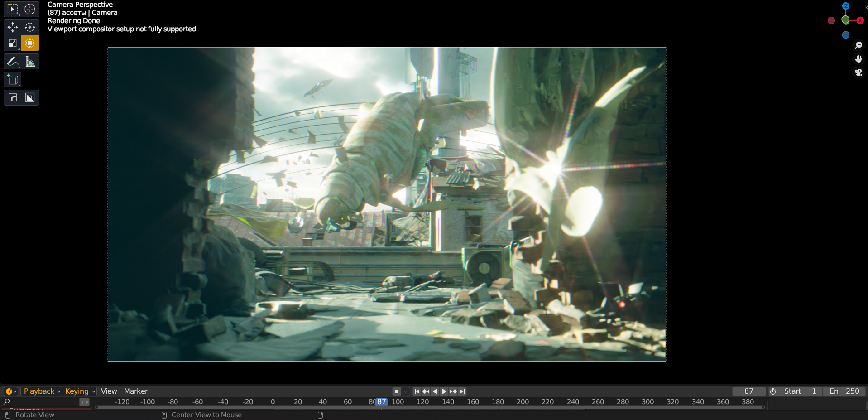This screenshot has height=420, width=868.
Task: Toggle auto keying record button
Action: [397, 391]
